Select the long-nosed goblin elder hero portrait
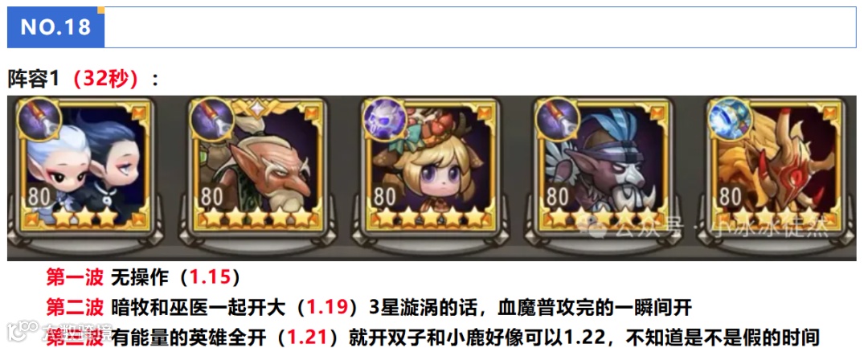The height and width of the screenshot is (348, 868). pyautogui.click(x=258, y=164)
